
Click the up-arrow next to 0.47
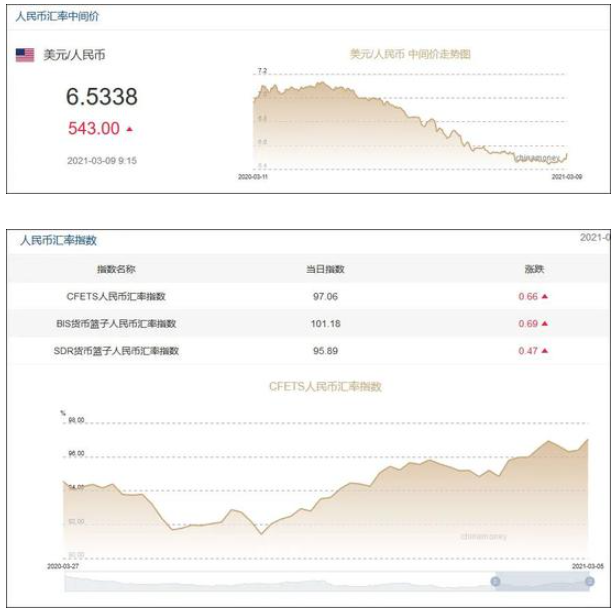(544, 351)
